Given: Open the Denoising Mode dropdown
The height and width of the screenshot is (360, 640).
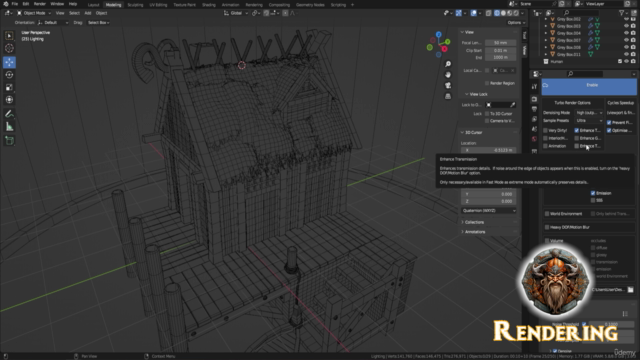Looking at the screenshot, I should (x=589, y=113).
